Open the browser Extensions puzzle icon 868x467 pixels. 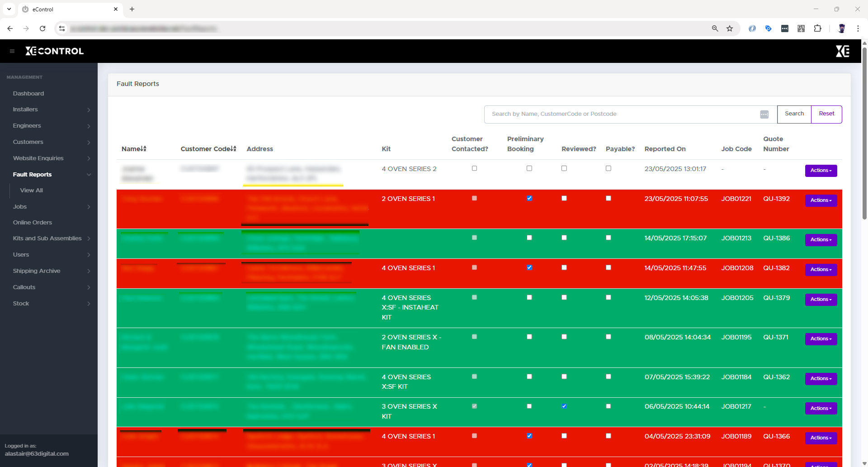[x=817, y=29]
